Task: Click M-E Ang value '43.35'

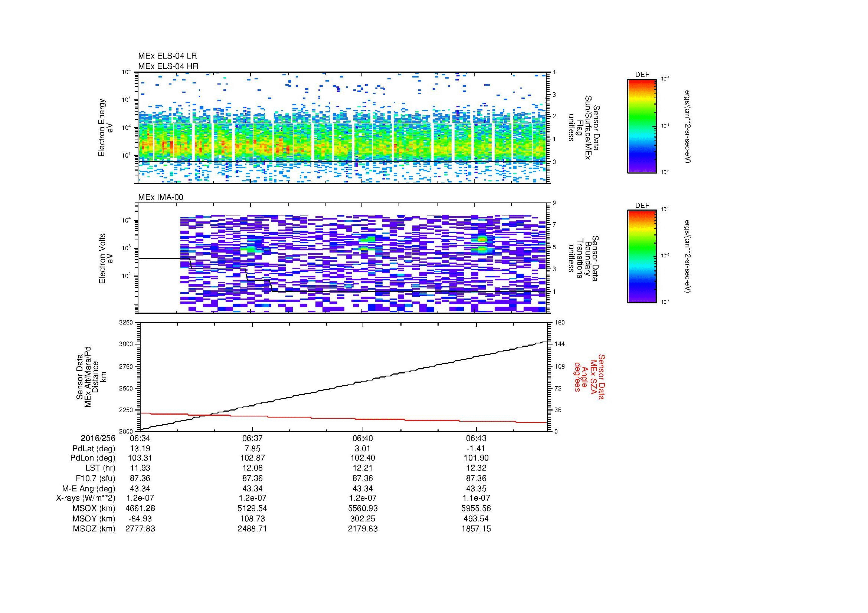Action: (x=476, y=489)
